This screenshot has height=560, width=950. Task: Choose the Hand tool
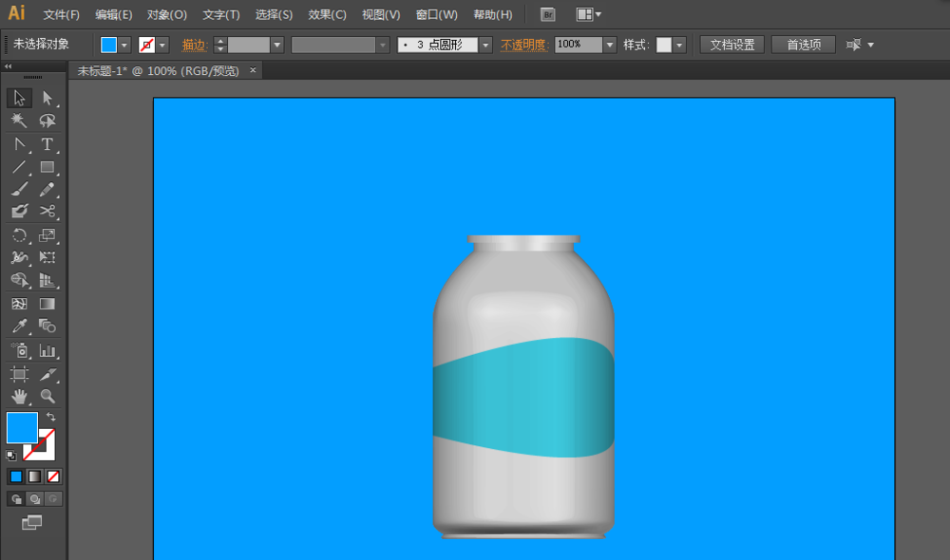[x=19, y=397]
